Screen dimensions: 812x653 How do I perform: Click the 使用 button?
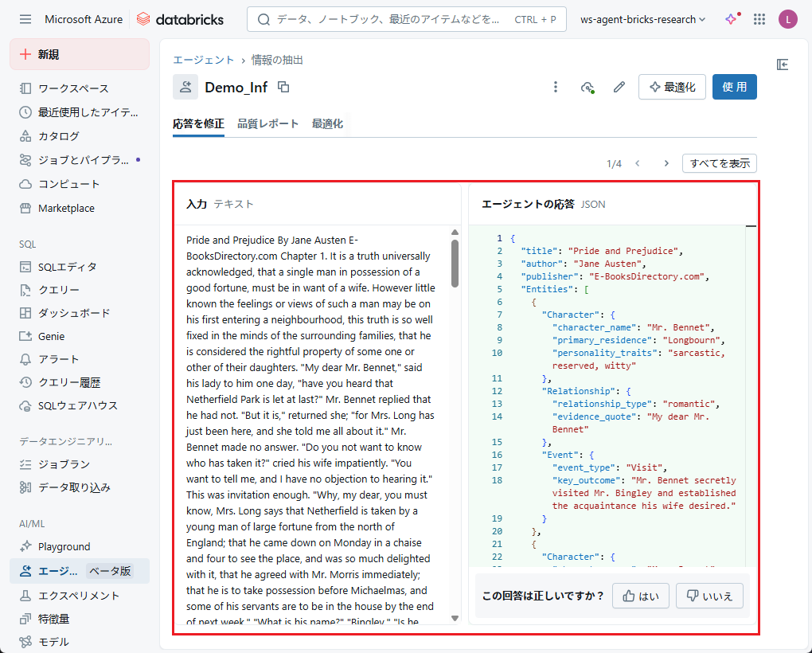click(x=734, y=87)
